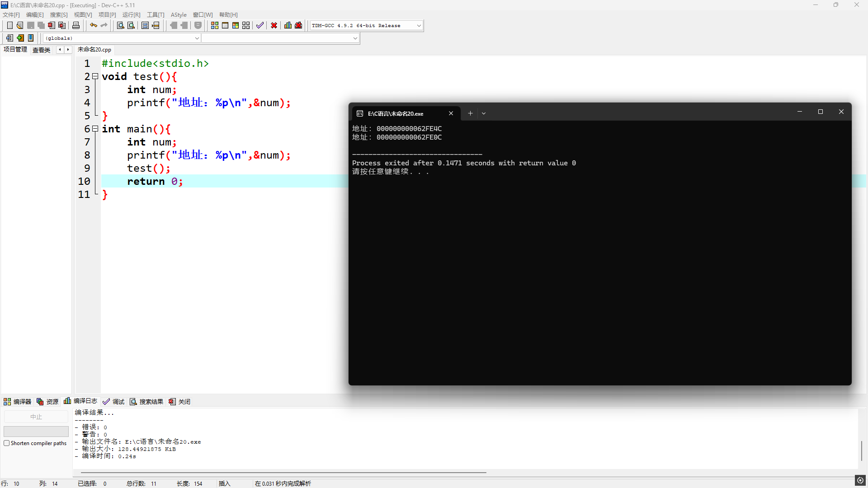The width and height of the screenshot is (868, 488).
Task: Click the 关闭 button in bottom panel
Action: pyautogui.click(x=180, y=402)
